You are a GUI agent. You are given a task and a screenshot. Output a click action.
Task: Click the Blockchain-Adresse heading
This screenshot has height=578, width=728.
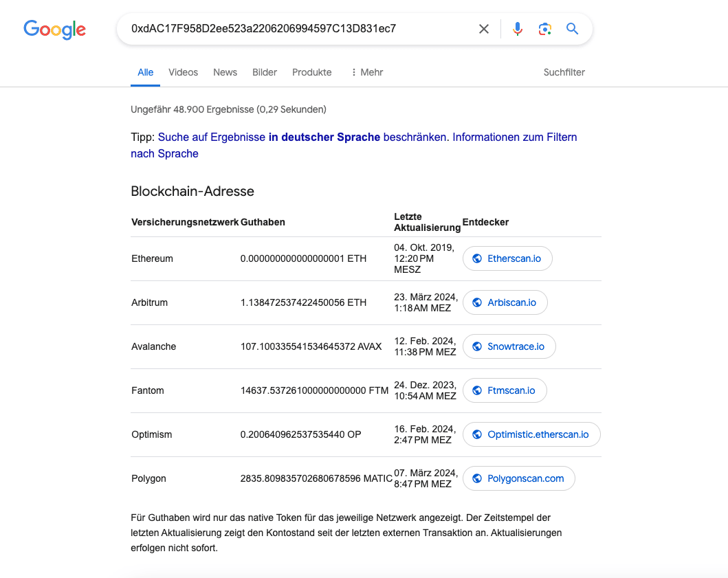pos(192,191)
